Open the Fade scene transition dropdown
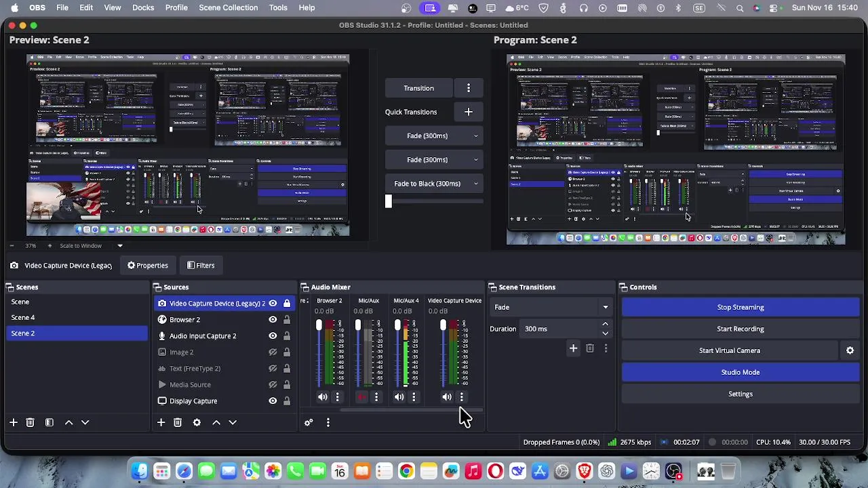Viewport: 868px width, 488px height. click(x=551, y=307)
